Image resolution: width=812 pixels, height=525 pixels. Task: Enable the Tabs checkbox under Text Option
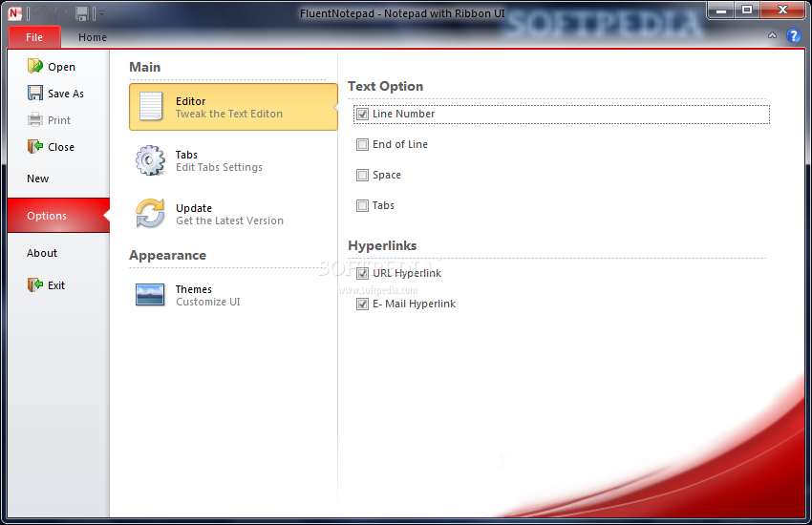pyautogui.click(x=362, y=205)
